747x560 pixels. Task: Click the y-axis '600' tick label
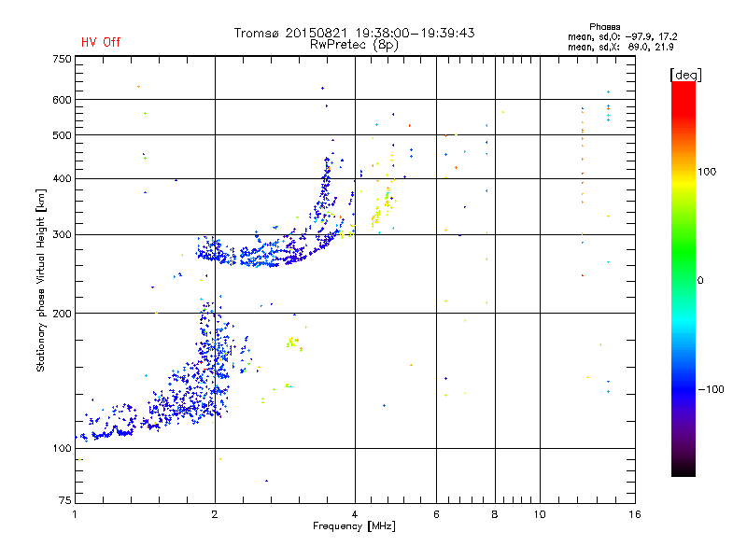coord(62,100)
